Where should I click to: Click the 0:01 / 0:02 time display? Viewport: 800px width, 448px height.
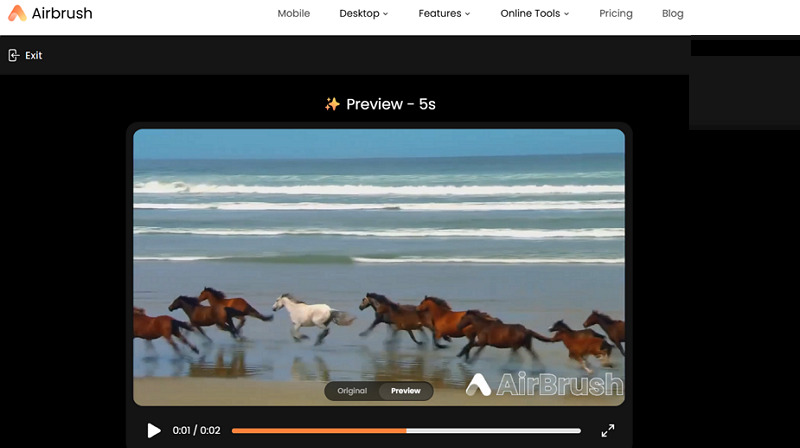197,431
